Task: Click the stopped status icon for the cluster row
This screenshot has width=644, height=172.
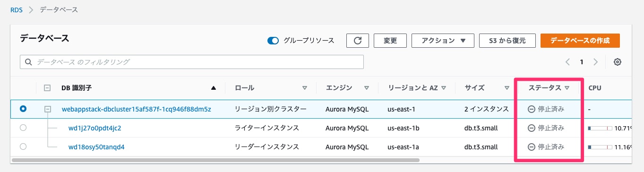Action: [x=531, y=109]
